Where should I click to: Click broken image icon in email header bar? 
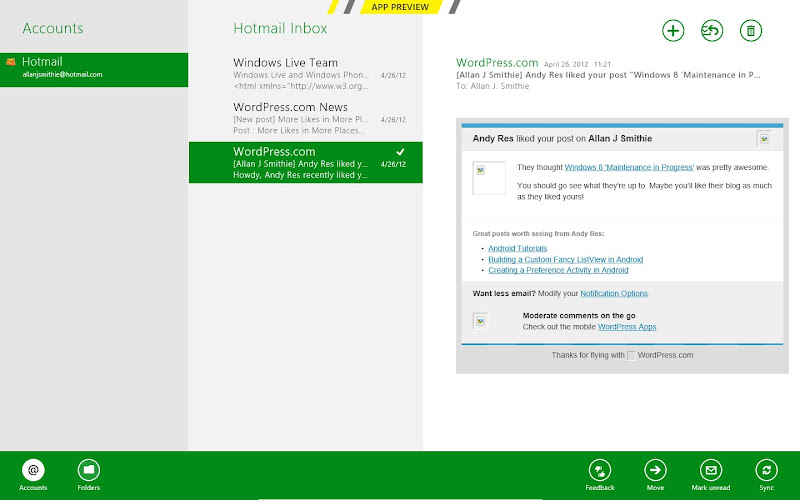[x=764, y=139]
